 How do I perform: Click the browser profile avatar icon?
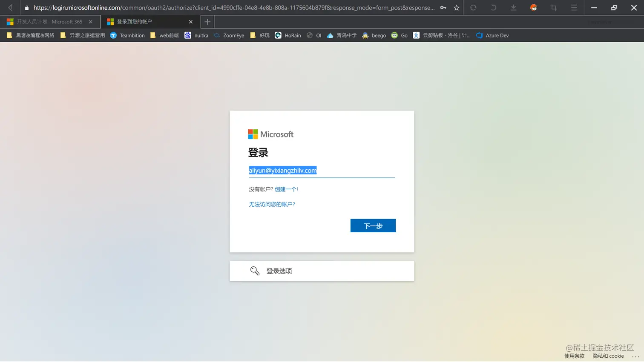(x=533, y=7)
